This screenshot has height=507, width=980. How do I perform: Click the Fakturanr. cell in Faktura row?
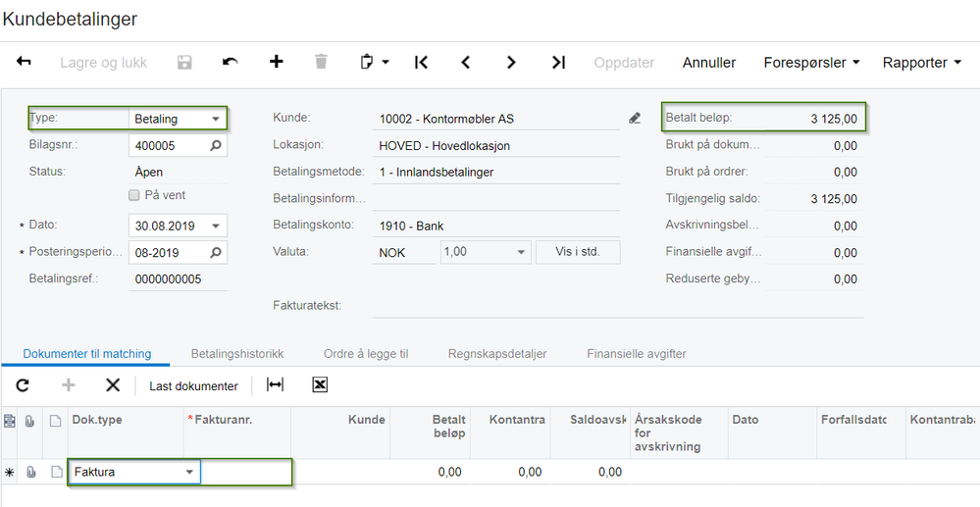point(245,472)
